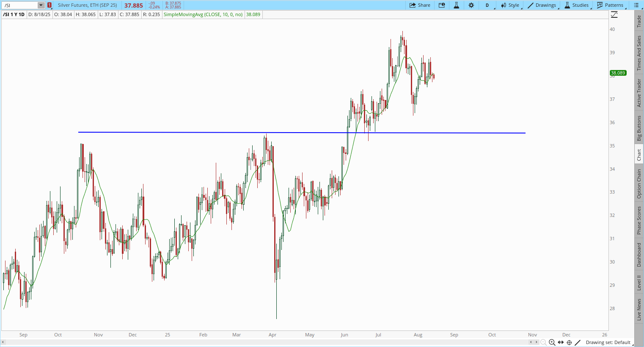Open the chart settings gear icon
The height and width of the screenshot is (347, 644).
tap(471, 5)
